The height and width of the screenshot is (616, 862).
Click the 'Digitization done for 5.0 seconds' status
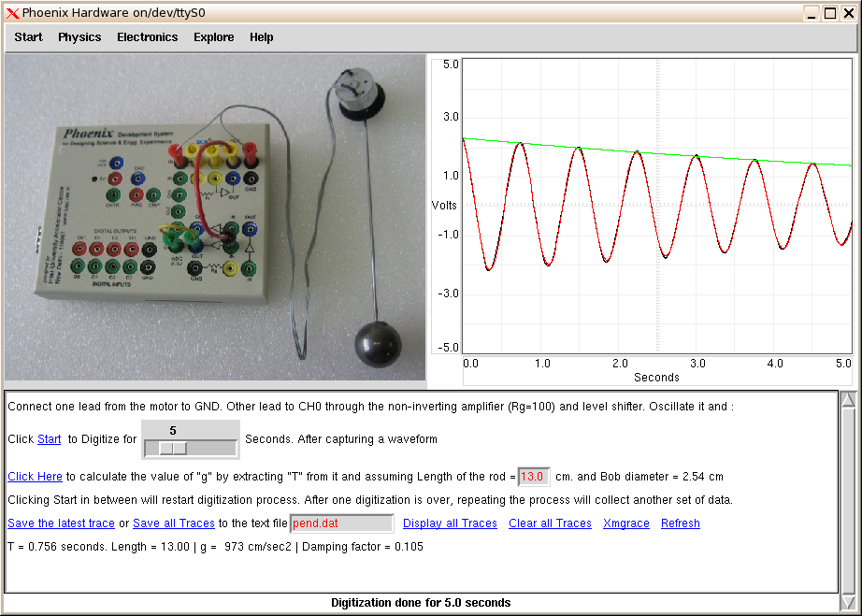[x=421, y=603]
